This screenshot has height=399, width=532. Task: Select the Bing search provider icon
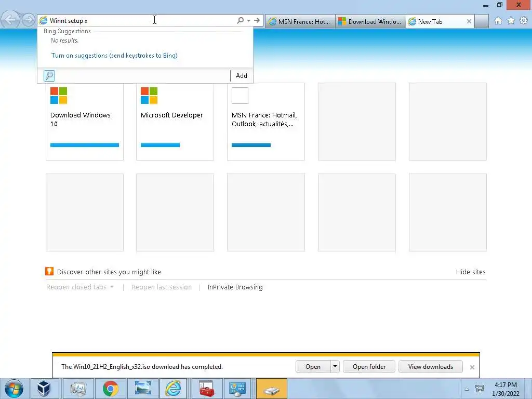pos(49,76)
